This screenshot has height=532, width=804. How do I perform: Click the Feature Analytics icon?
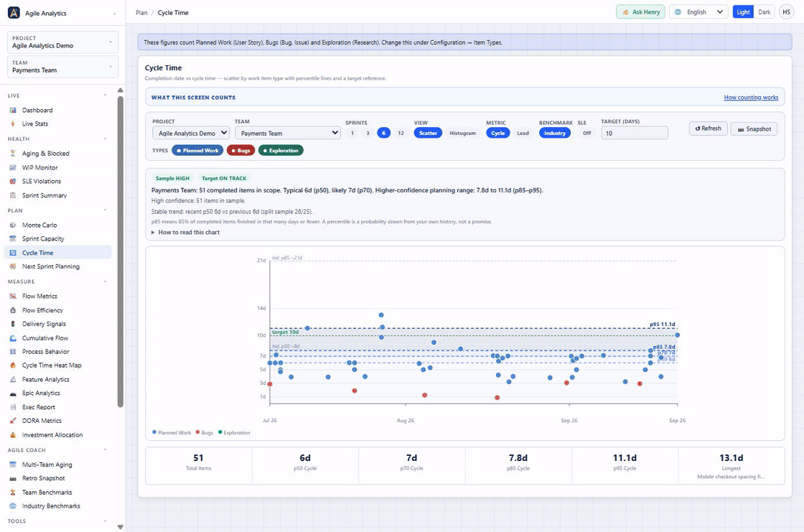pos(13,380)
